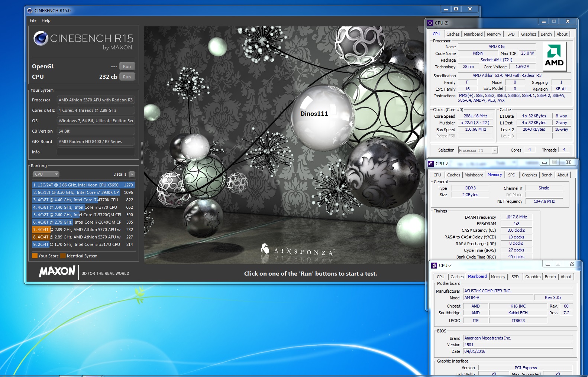Click the orange Your Score legend swatch
The width and height of the screenshot is (588, 377).
click(35, 256)
